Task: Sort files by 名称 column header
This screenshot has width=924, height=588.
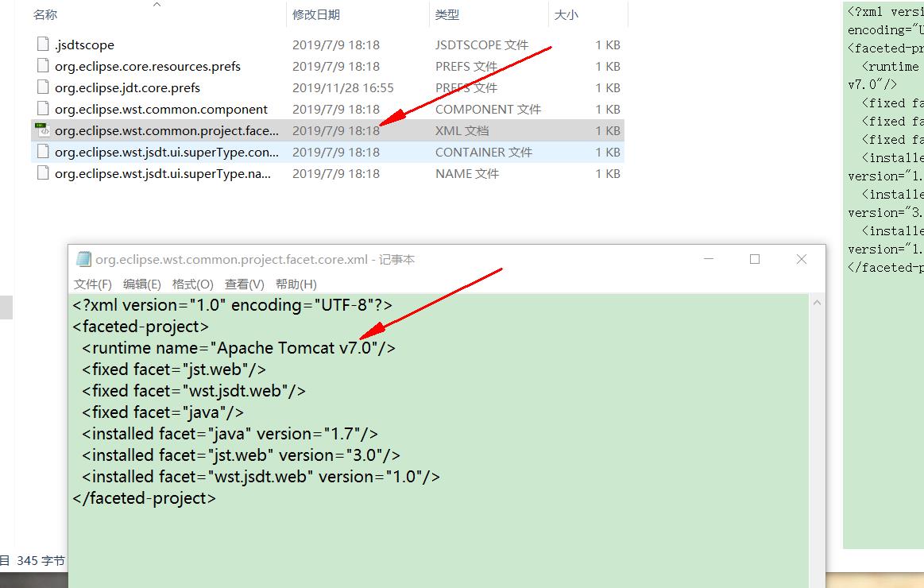Action: pyautogui.click(x=45, y=15)
